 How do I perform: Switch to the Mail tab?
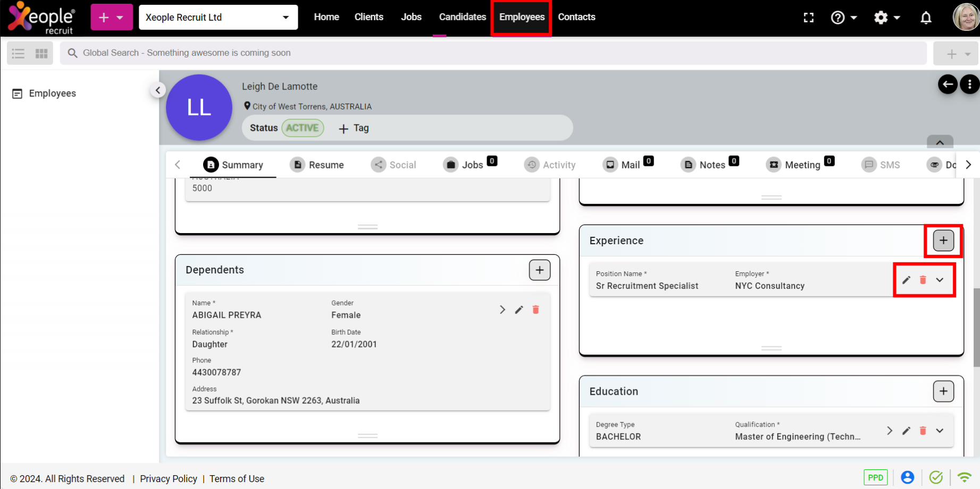coord(628,164)
